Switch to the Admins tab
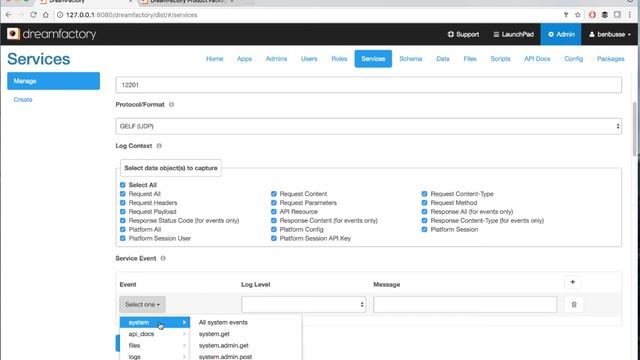This screenshot has height=360, width=640. pos(276,59)
